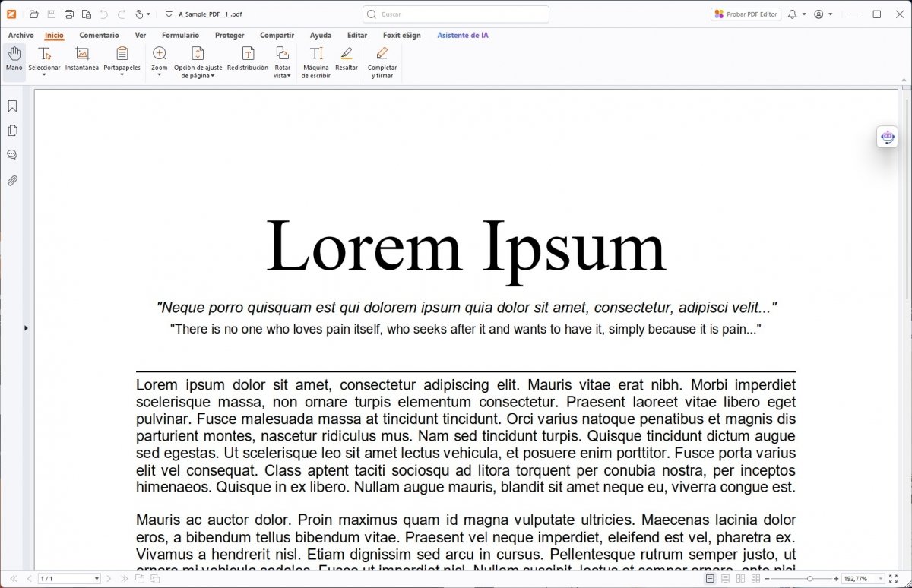Show the page thumbnails panel
Viewport: 912px width, 588px height.
coord(12,131)
